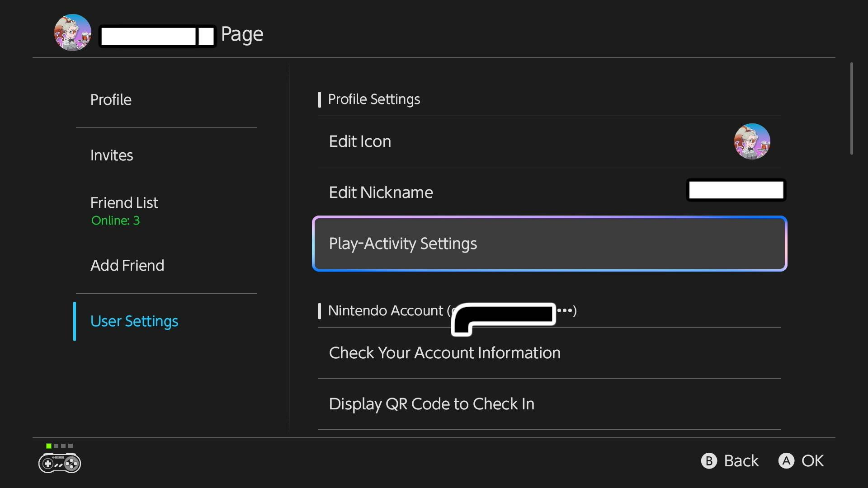Choose Edit Nickname

(x=381, y=192)
